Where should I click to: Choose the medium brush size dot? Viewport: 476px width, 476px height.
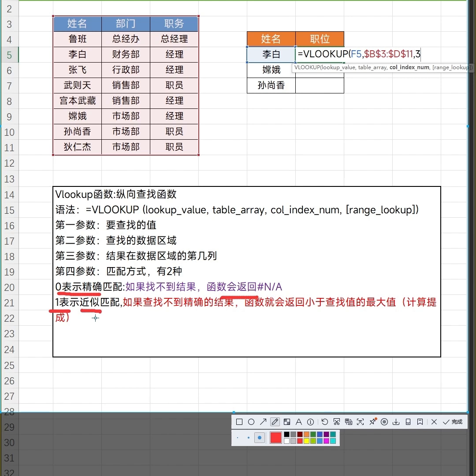(249, 438)
